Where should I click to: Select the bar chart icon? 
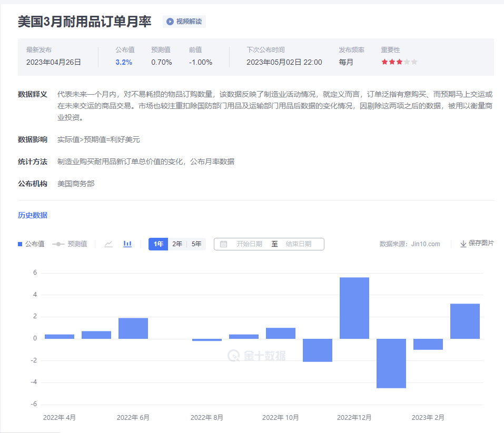click(127, 244)
